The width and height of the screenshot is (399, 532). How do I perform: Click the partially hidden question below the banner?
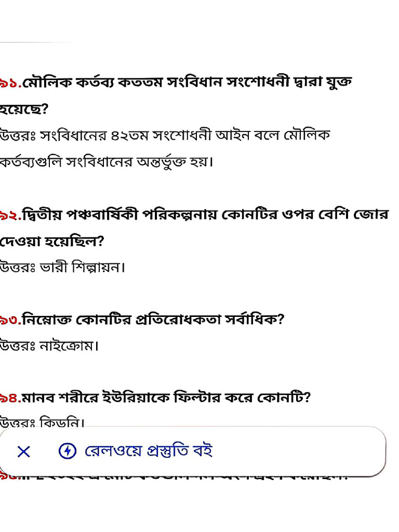tap(174, 476)
